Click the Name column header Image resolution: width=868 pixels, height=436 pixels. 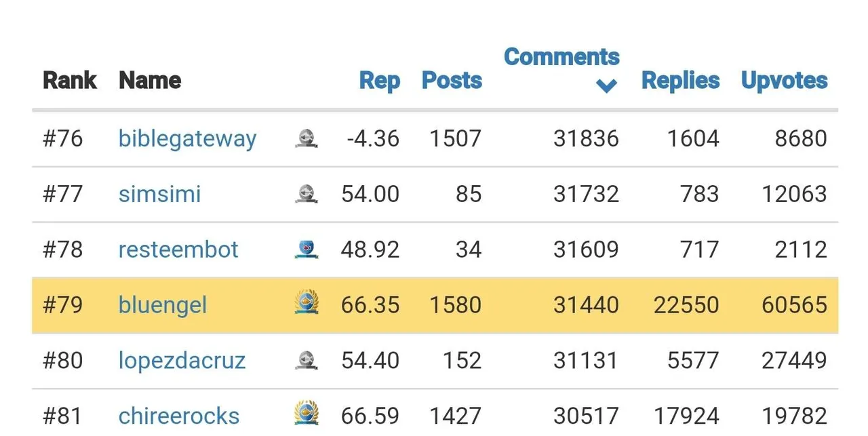(150, 81)
